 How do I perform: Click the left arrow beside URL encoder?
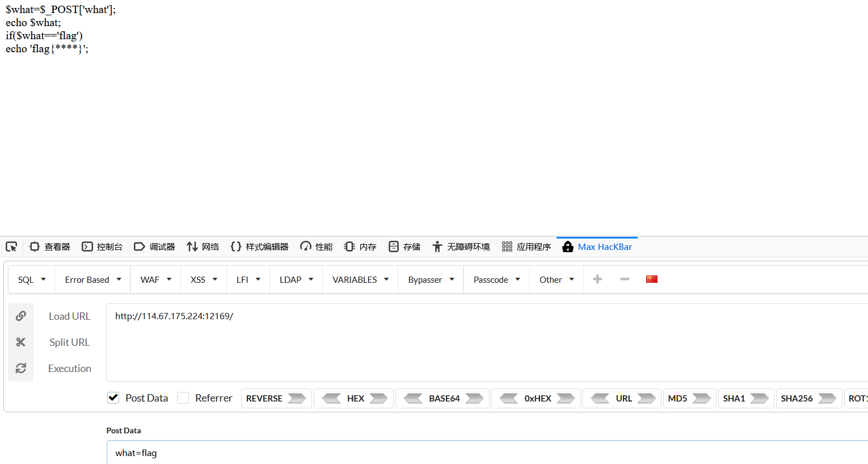click(600, 398)
